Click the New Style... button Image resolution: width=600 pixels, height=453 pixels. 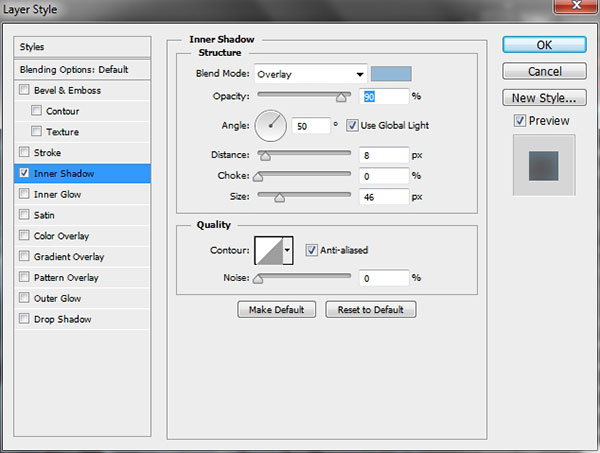pos(544,98)
